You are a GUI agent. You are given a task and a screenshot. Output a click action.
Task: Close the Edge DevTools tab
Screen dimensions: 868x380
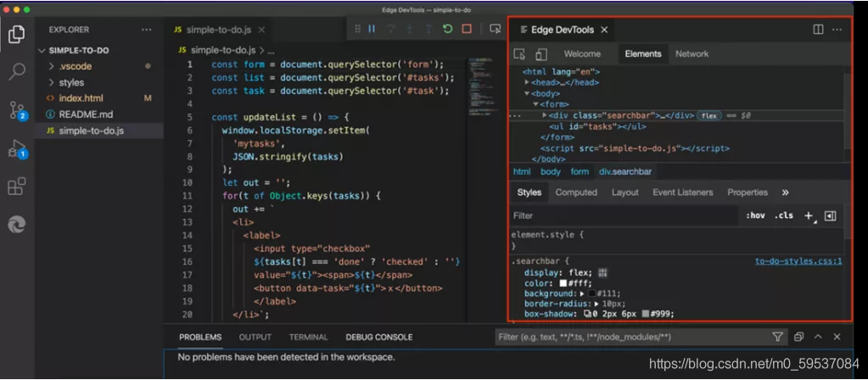[x=604, y=30]
